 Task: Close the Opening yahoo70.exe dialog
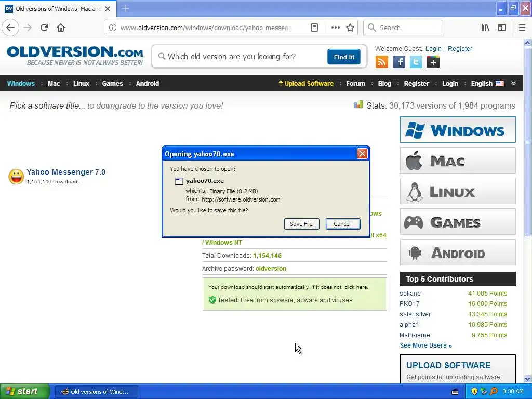362,154
